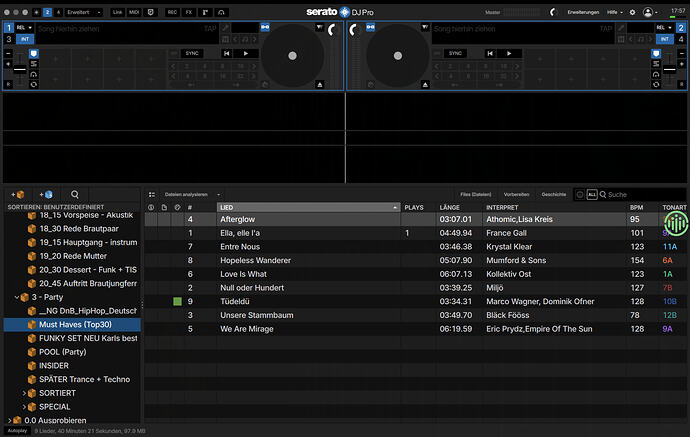690x437 pixels.
Task: Open the Hilfe dropdown
Action: 615,12
